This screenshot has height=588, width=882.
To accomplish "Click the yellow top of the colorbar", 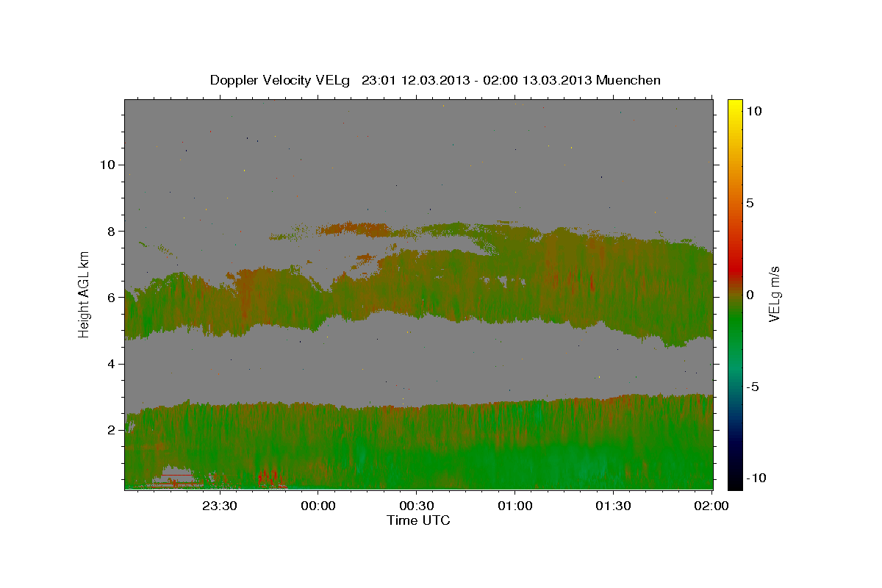I will 734,107.
